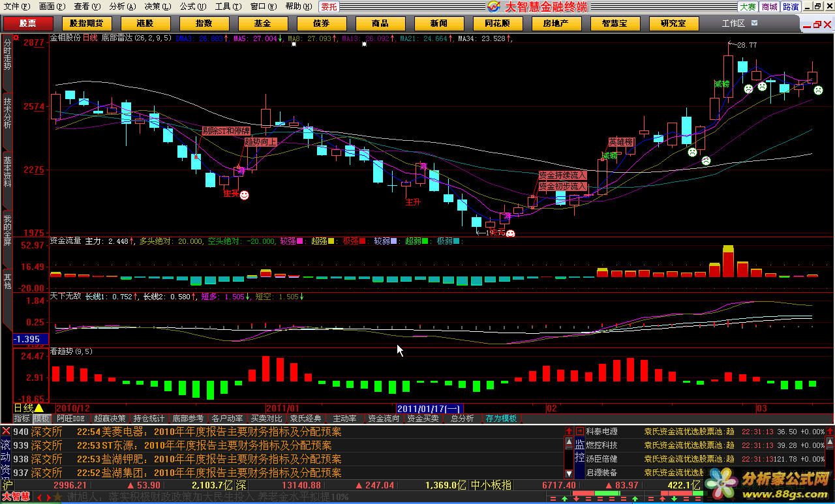Select 燃控科技 row in monitor list
The height and width of the screenshot is (504, 835).
[705, 445]
